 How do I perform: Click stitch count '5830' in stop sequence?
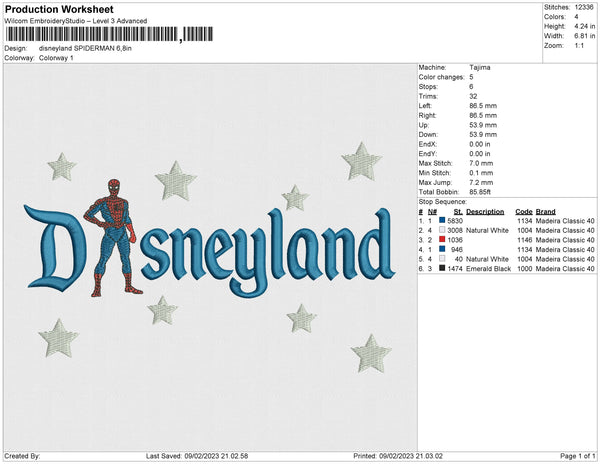point(455,221)
